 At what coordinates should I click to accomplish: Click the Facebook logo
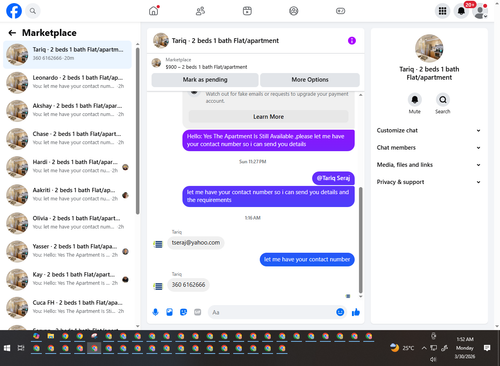point(14,11)
